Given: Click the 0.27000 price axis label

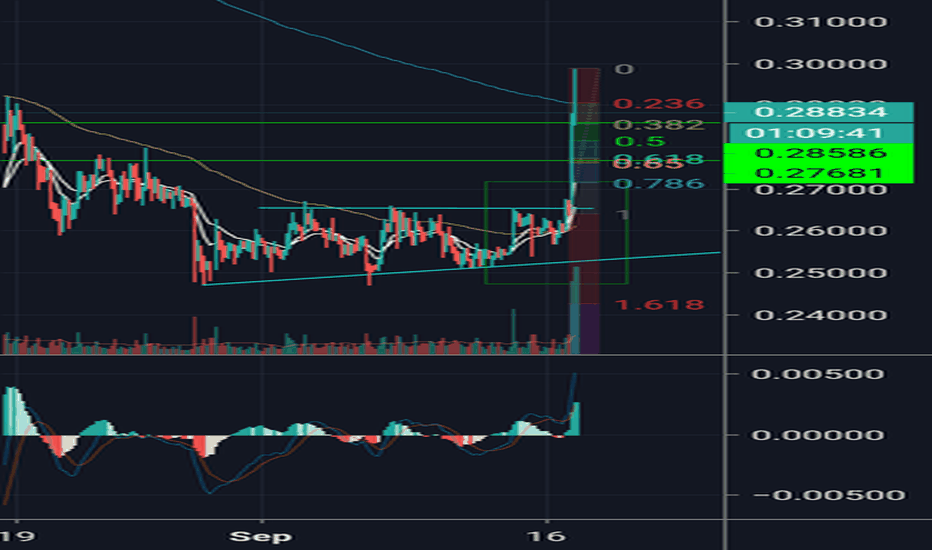Looking at the screenshot, I should pos(821,190).
